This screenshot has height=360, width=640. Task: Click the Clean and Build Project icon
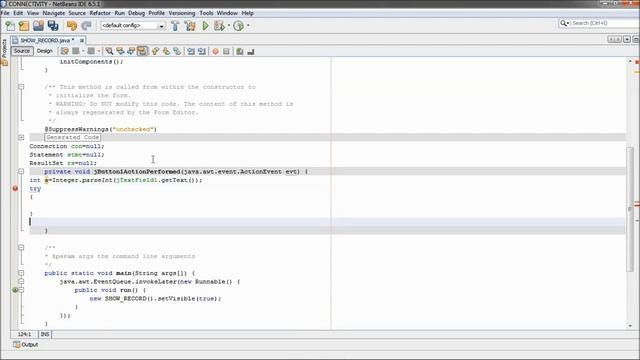coord(190,26)
